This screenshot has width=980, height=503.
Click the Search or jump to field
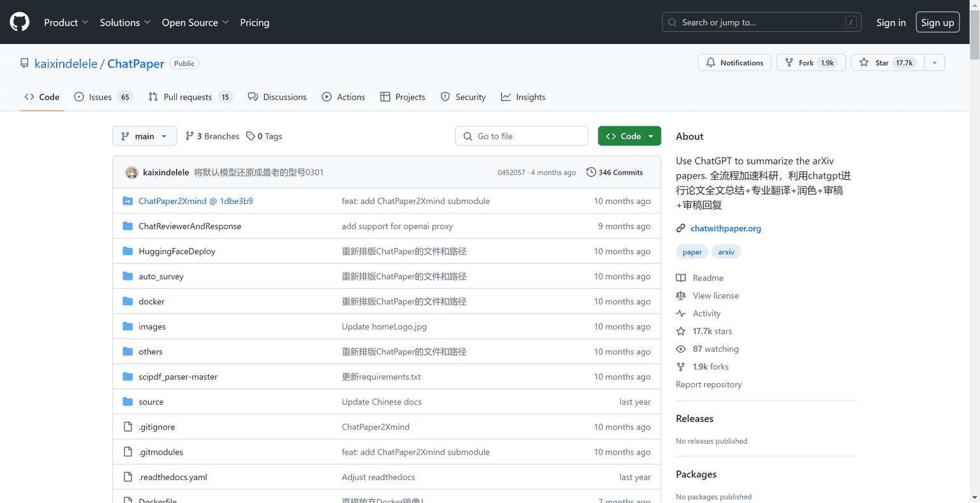[762, 22]
